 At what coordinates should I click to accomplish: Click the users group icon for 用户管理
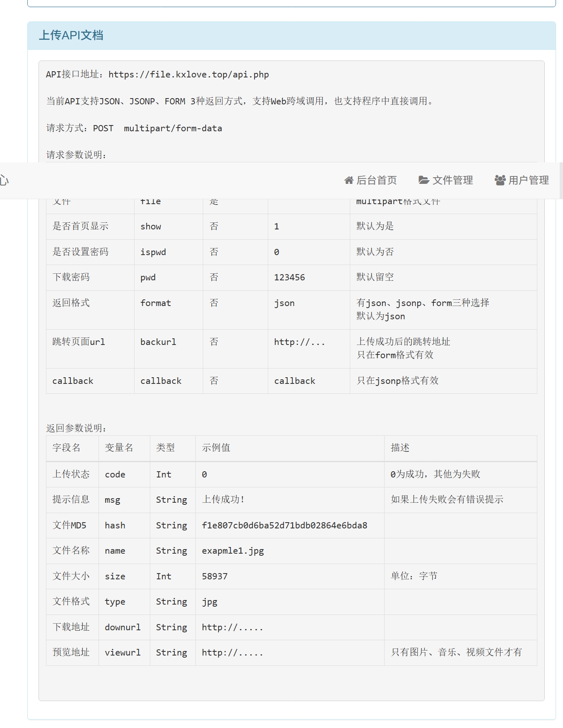pyautogui.click(x=500, y=180)
